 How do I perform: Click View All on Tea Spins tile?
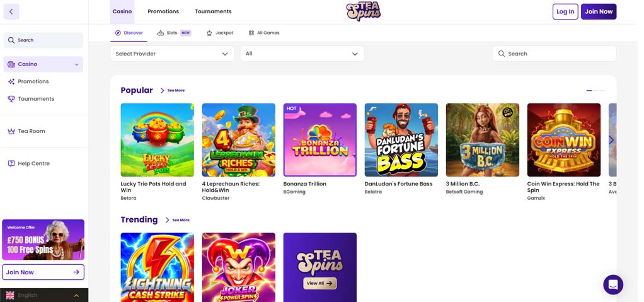coord(320,283)
